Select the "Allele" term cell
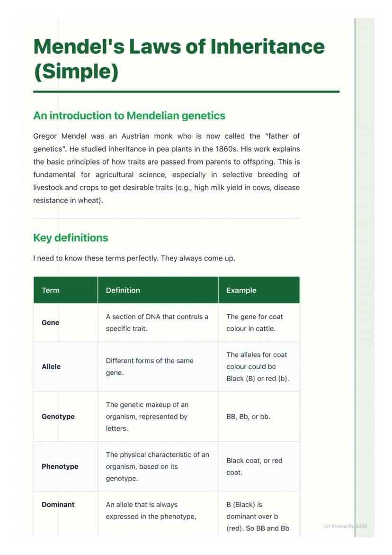Image resolution: width=392 pixels, height=555 pixels. coord(51,366)
